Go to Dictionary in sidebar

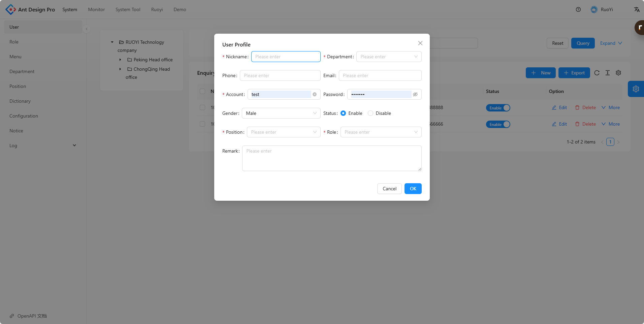[20, 101]
